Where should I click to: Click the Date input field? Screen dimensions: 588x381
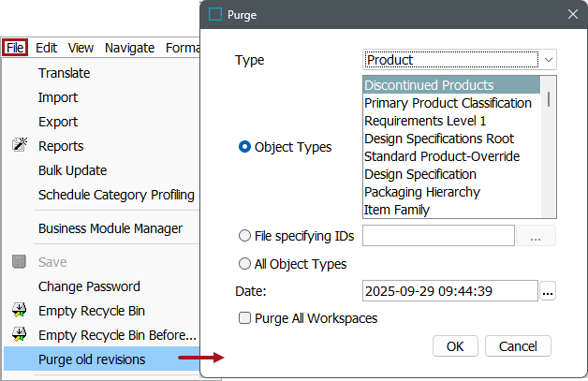click(x=449, y=291)
